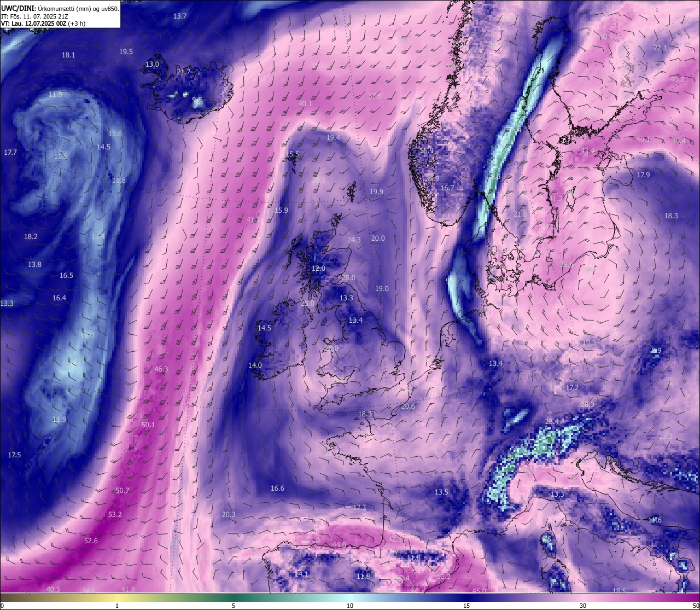Screen dimensions: 700x610
Task: Click the 41.8 value label
Action: [x=128, y=590]
